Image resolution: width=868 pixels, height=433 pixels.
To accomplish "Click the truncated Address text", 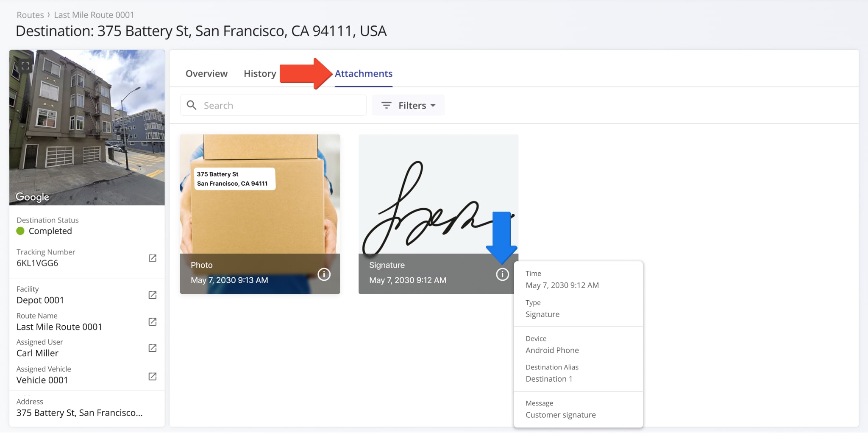I will point(79,413).
